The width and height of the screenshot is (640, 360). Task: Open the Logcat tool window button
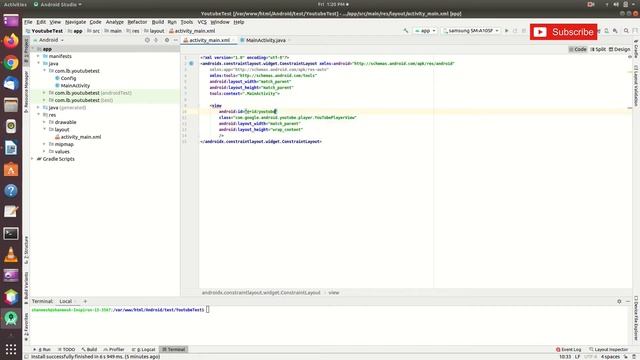(143, 349)
